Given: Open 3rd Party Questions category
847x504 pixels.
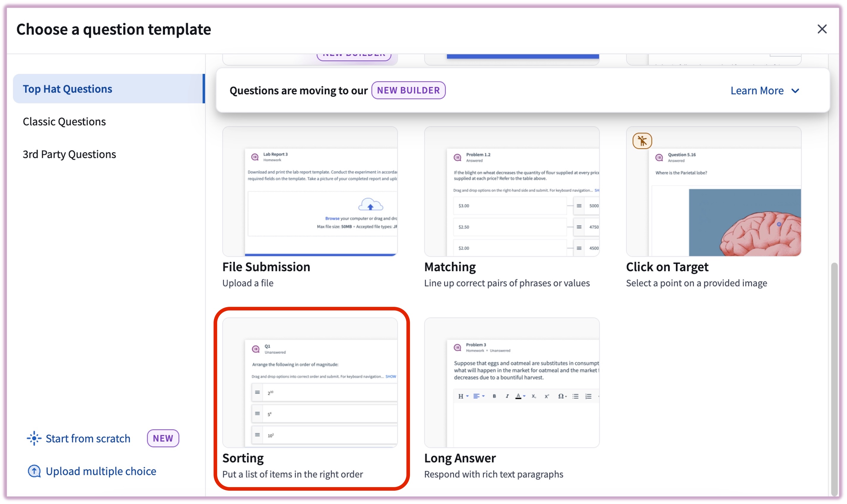Looking at the screenshot, I should point(69,154).
